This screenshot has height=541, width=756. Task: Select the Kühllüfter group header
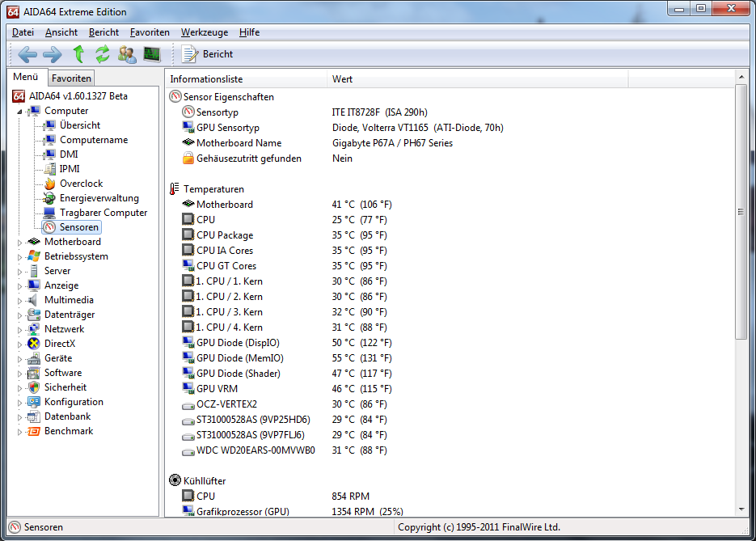205,480
